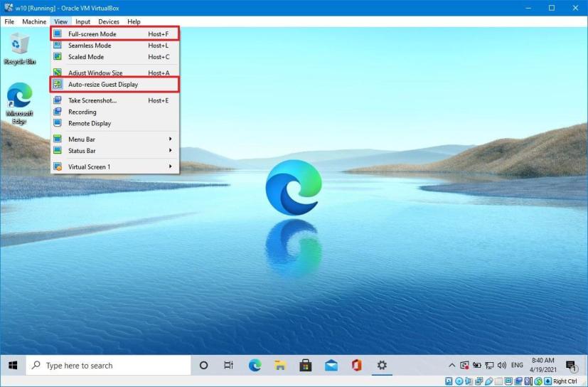
Task: Open the guest Windows Start menu
Action: [13, 365]
